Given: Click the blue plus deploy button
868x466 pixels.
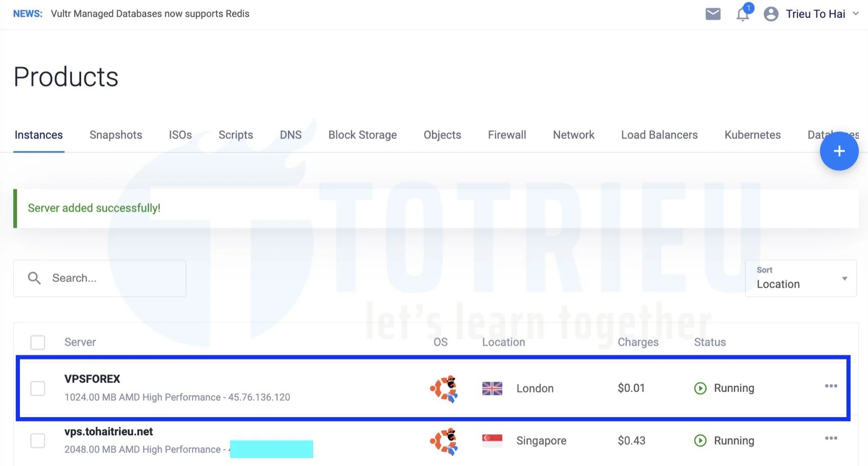Looking at the screenshot, I should pyautogui.click(x=839, y=151).
